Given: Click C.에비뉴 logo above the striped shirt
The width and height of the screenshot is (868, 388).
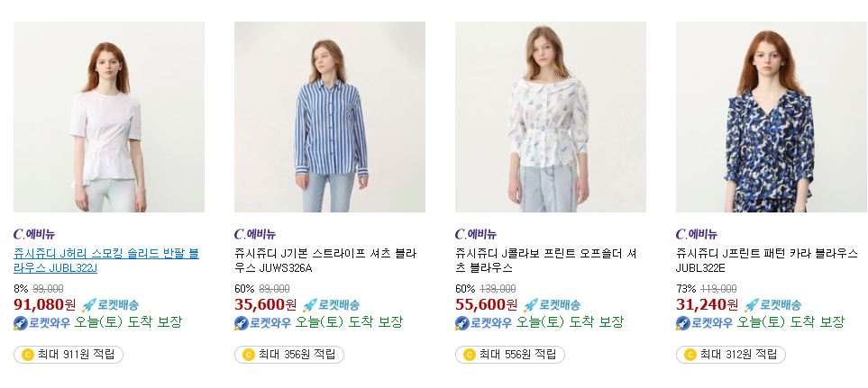Looking at the screenshot, I should [x=255, y=234].
